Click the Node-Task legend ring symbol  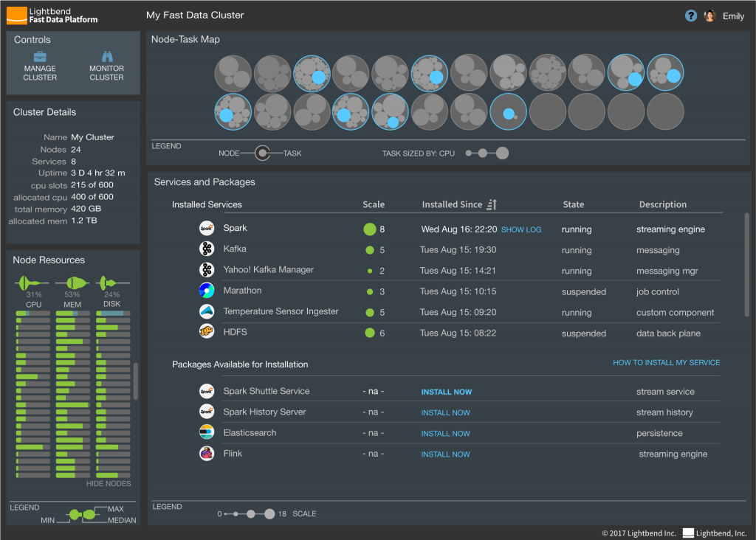coord(262,153)
